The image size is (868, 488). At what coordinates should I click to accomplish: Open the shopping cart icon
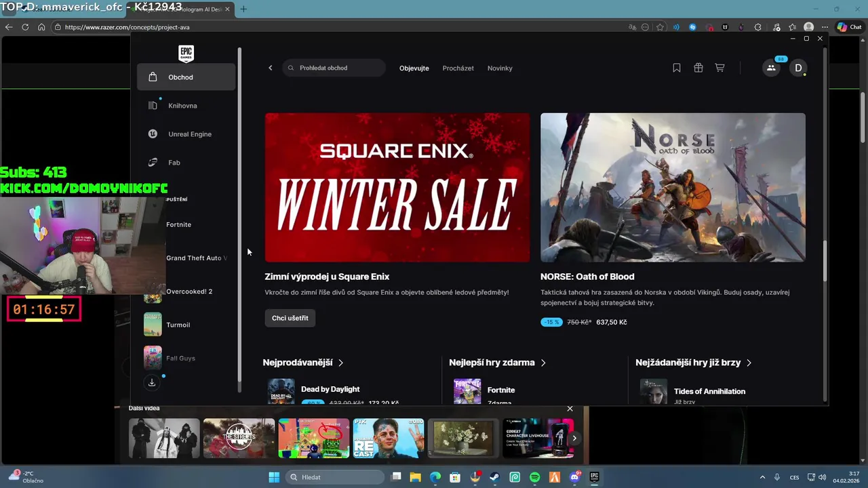719,68
